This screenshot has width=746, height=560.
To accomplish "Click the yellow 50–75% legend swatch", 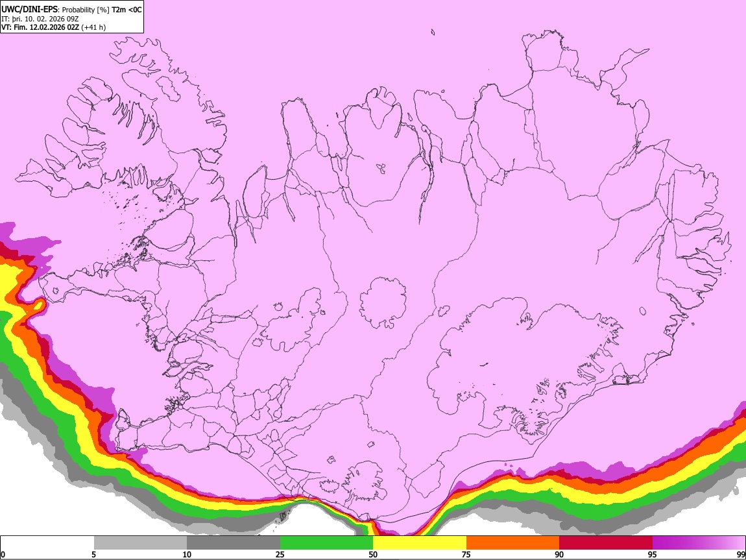I will [x=420, y=543].
